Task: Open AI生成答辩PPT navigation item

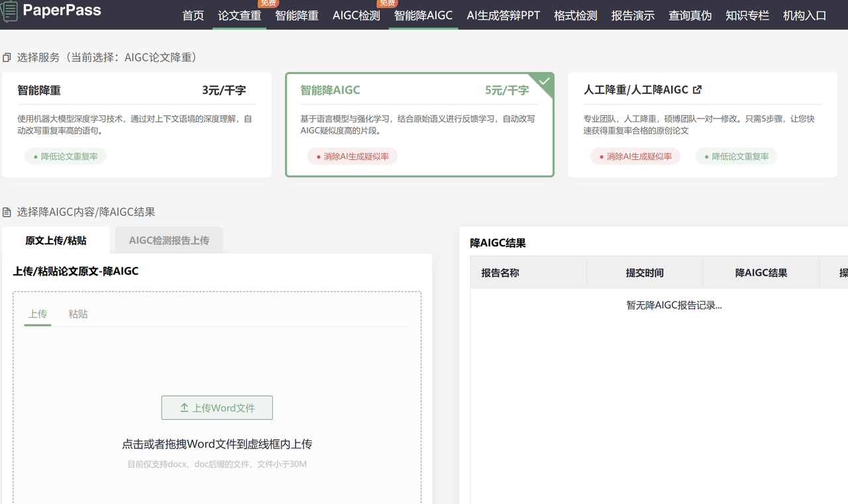Action: coord(503,15)
